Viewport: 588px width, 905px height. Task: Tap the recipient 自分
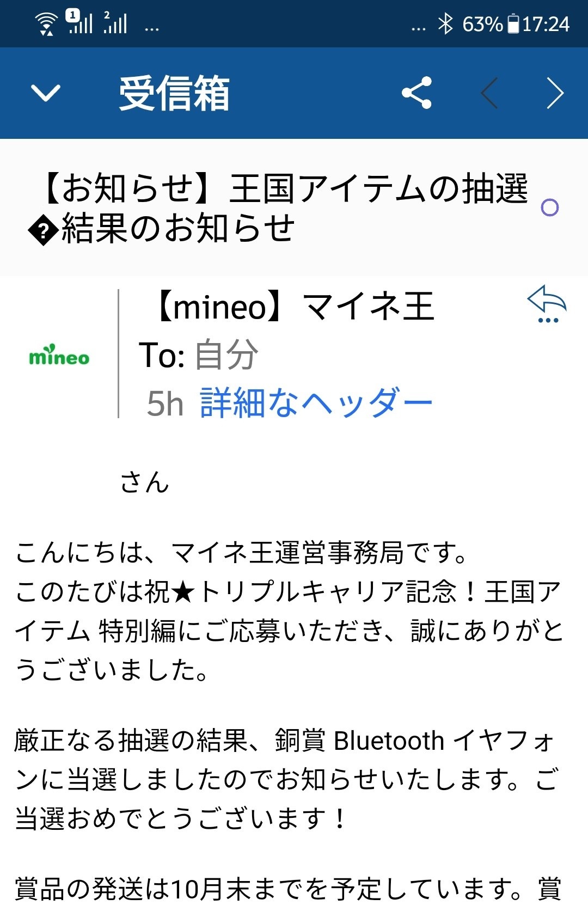tap(226, 355)
